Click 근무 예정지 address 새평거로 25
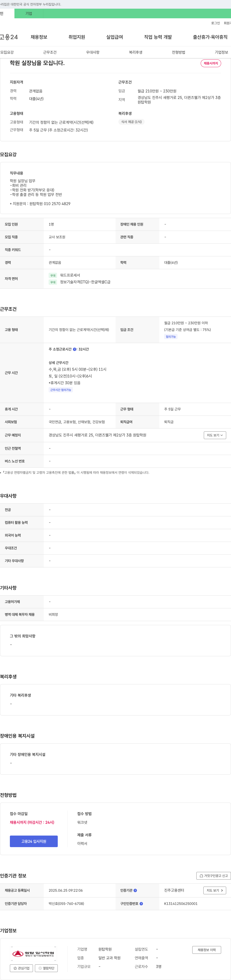The height and width of the screenshot is (980, 231). click(97, 435)
